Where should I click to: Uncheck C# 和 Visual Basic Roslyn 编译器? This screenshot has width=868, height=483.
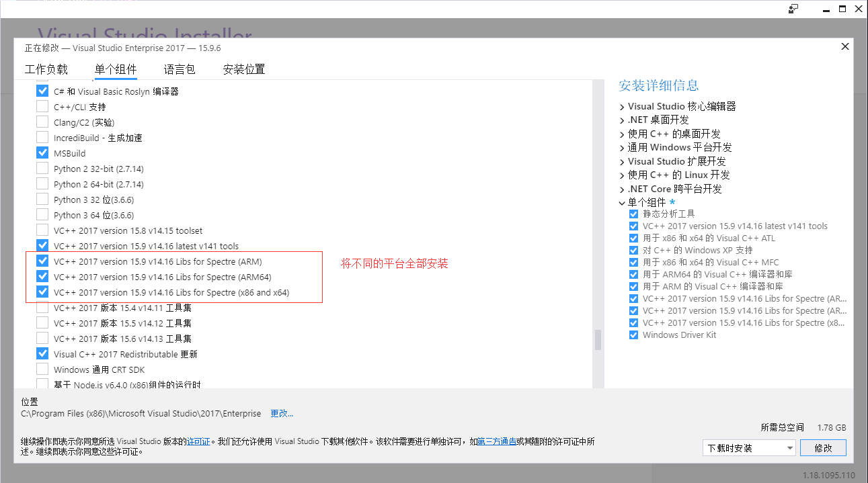coord(42,91)
